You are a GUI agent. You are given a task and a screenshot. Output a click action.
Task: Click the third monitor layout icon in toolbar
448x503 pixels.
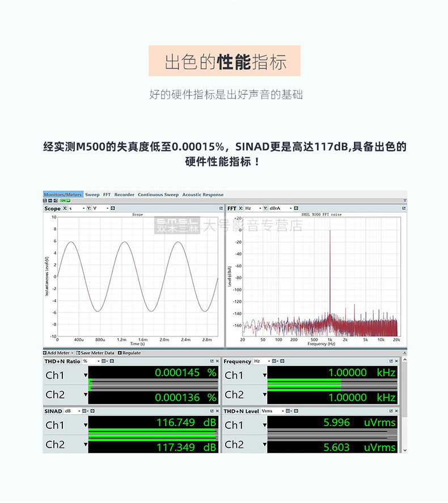pos(56,201)
